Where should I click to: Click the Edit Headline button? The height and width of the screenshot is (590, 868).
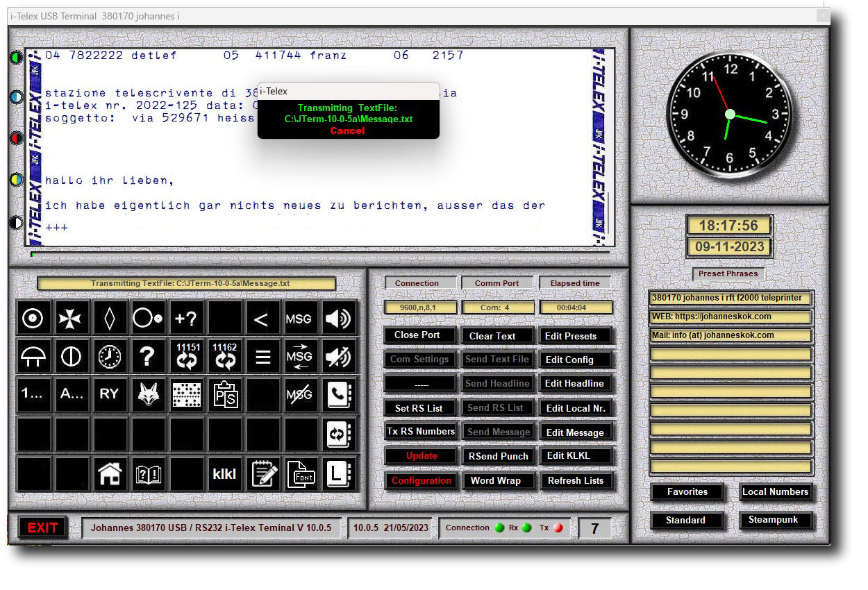point(576,383)
